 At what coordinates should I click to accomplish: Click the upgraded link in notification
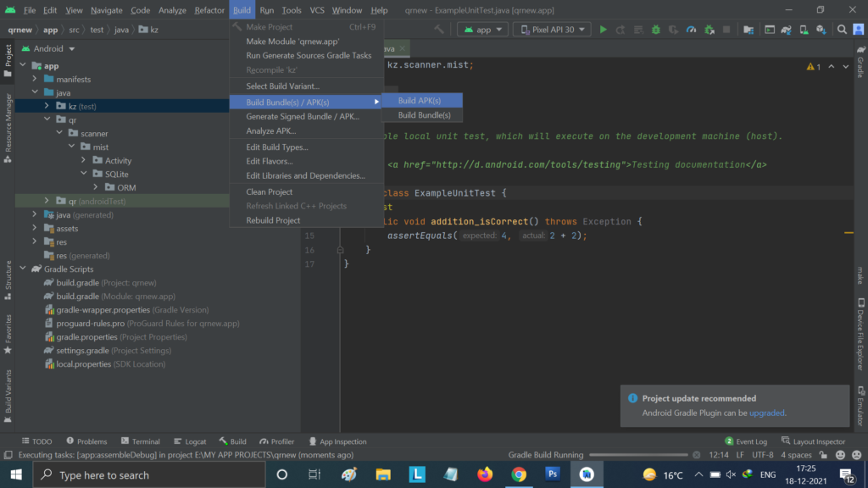click(x=766, y=413)
